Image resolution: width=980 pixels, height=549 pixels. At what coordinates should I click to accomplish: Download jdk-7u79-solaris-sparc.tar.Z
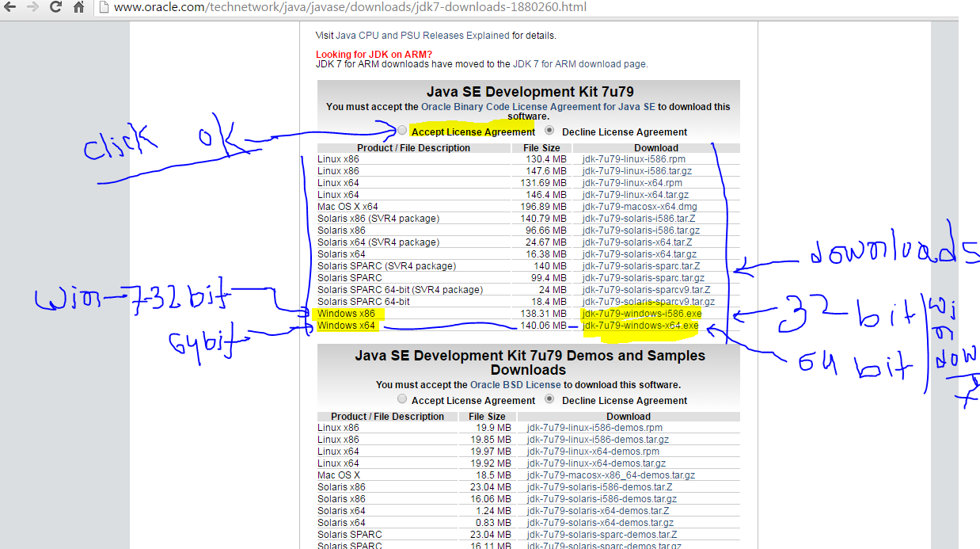click(640, 266)
